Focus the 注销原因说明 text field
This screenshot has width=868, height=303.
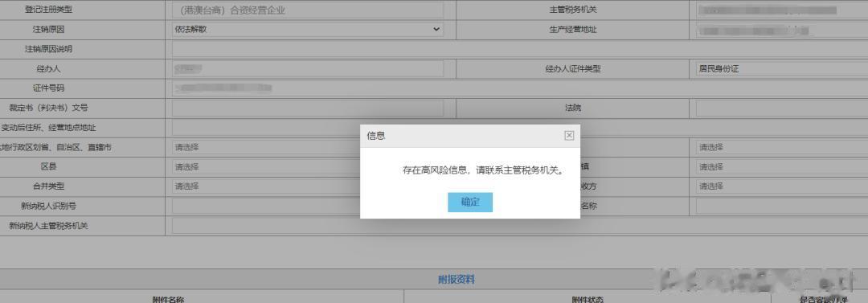coord(520,49)
